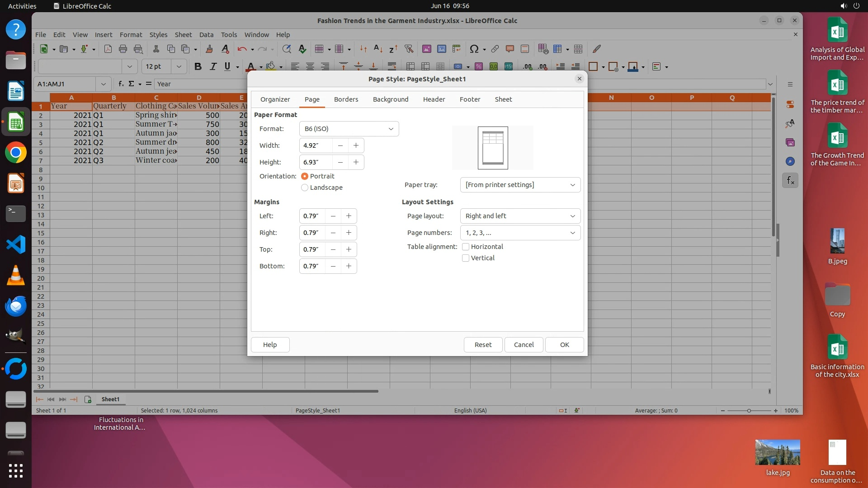Click the OK button
The width and height of the screenshot is (868, 488).
point(564,345)
